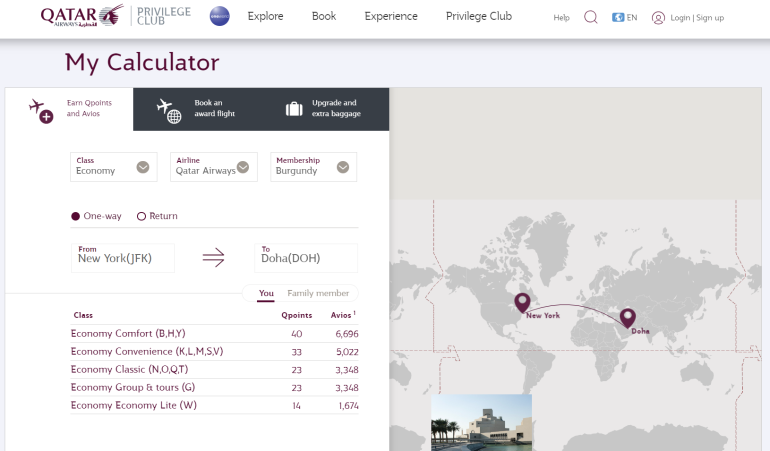The width and height of the screenshot is (770, 451).
Task: Click the oneworld alliance badge
Action: tap(219, 16)
